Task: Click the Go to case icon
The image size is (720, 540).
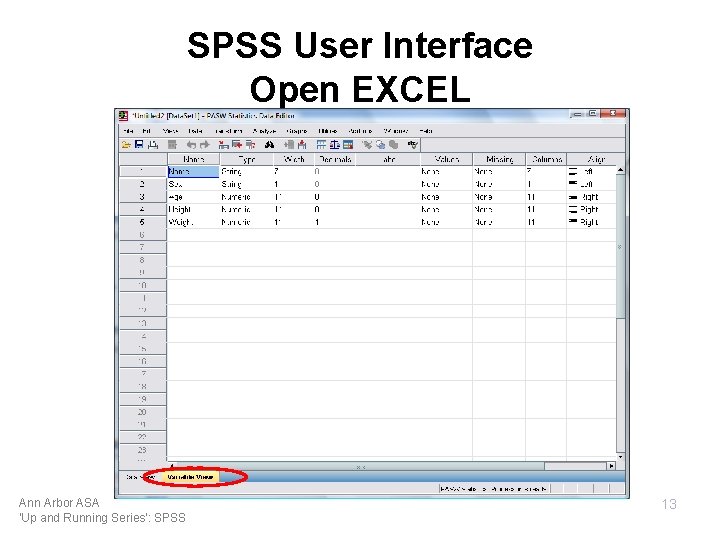Action: tap(224, 145)
